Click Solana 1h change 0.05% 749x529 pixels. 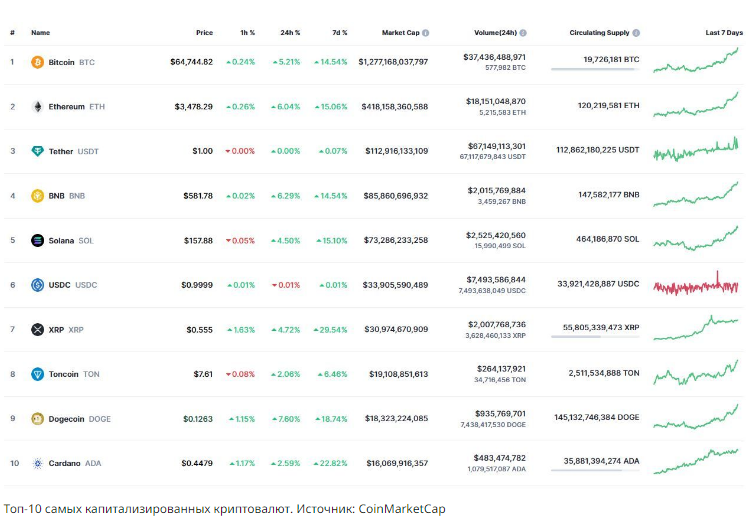point(240,241)
